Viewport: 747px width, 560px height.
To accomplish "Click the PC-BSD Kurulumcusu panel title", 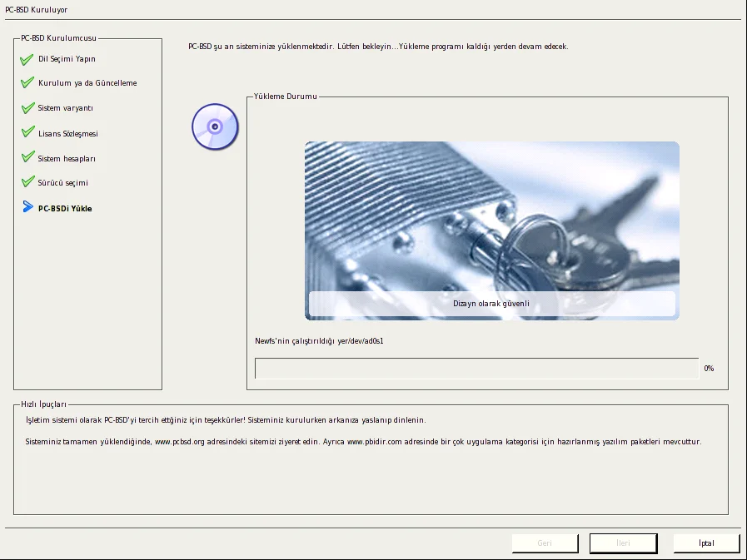I will (x=58, y=38).
